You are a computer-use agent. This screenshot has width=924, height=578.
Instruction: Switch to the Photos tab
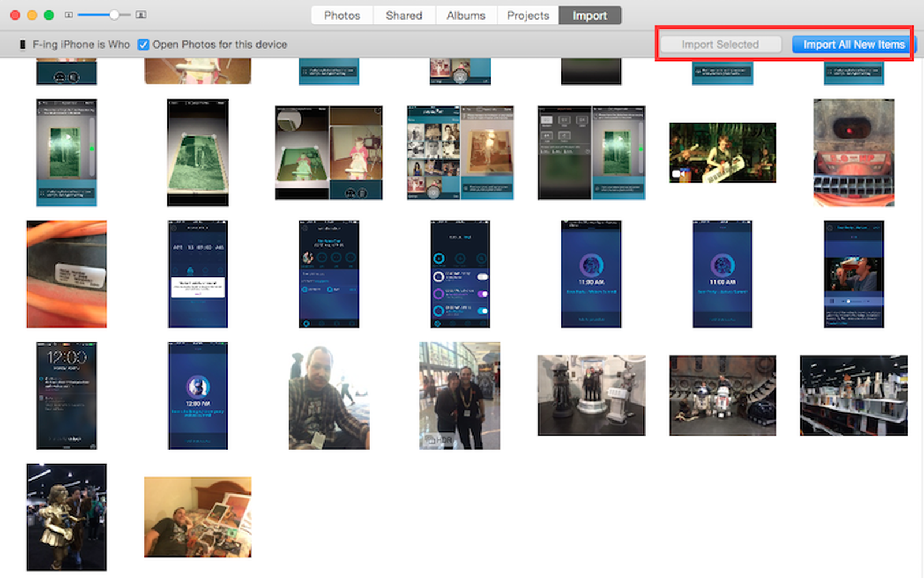(x=342, y=16)
